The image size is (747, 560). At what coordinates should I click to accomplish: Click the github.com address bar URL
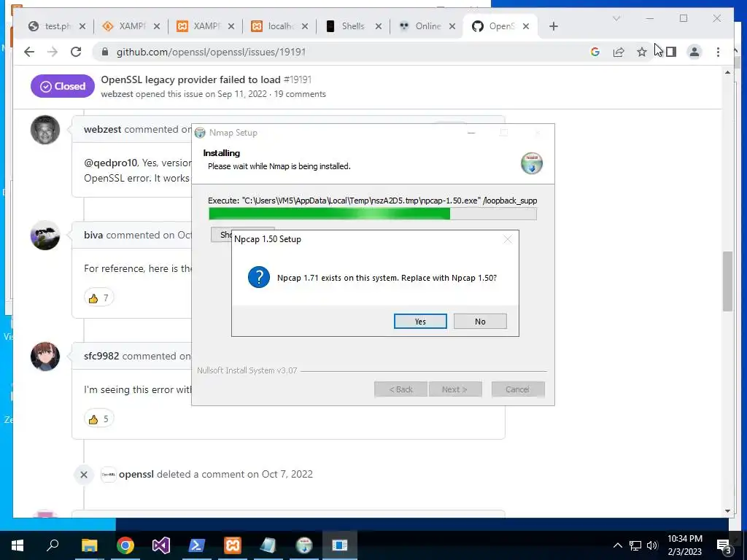tap(211, 52)
